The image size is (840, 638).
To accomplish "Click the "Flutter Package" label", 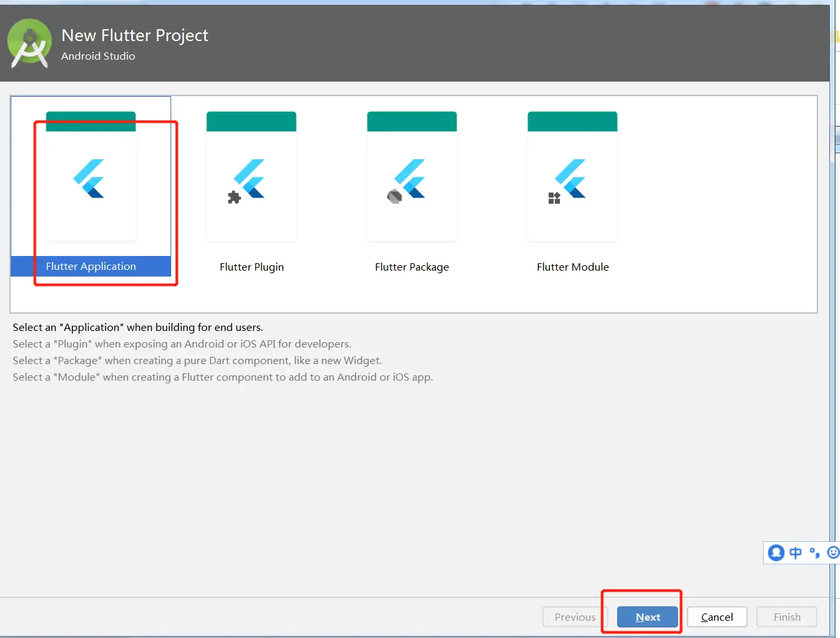I will [412, 267].
